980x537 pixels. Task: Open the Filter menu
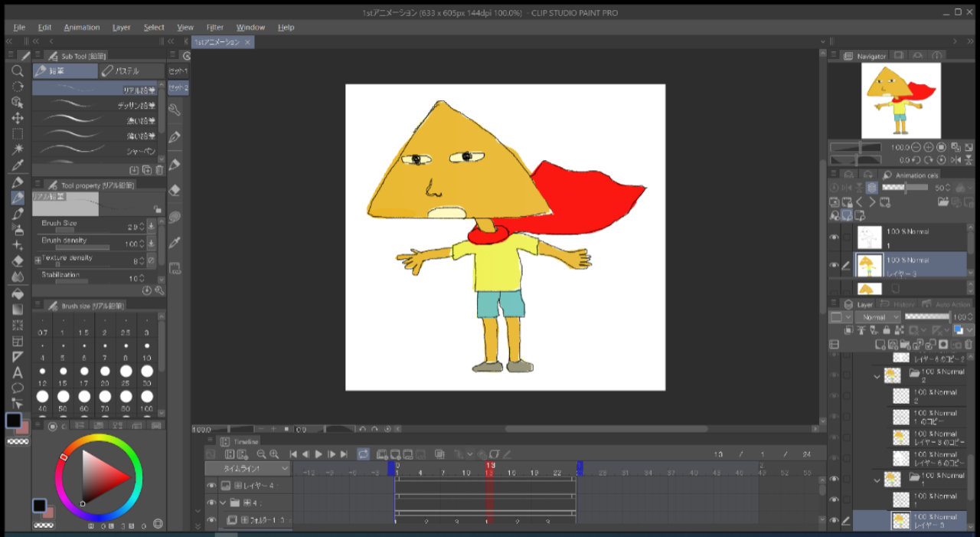tap(215, 28)
